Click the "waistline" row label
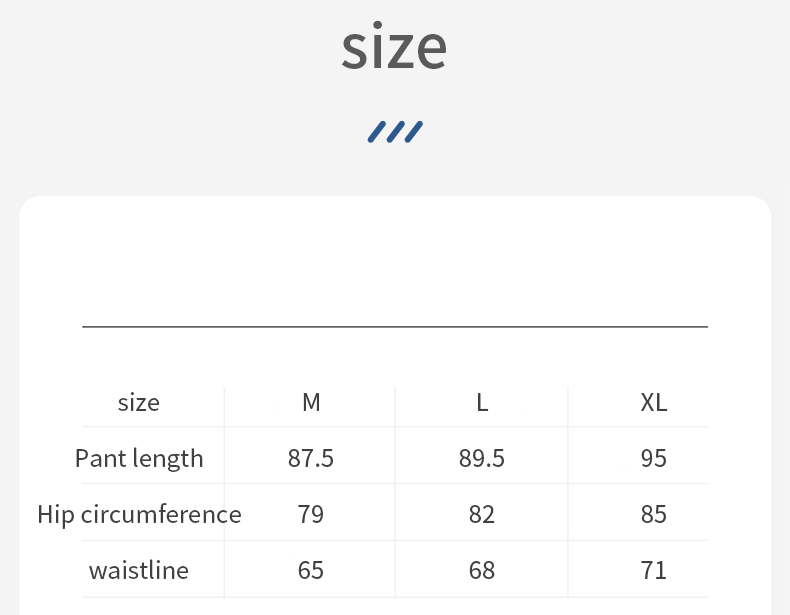The height and width of the screenshot is (615, 790). click(139, 571)
